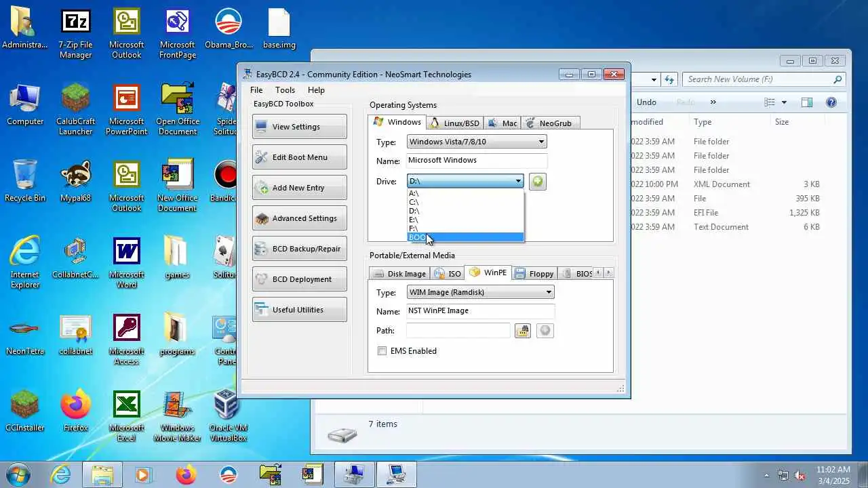Switch to the Linux/BSD tab
The height and width of the screenshot is (488, 868).
pos(454,123)
